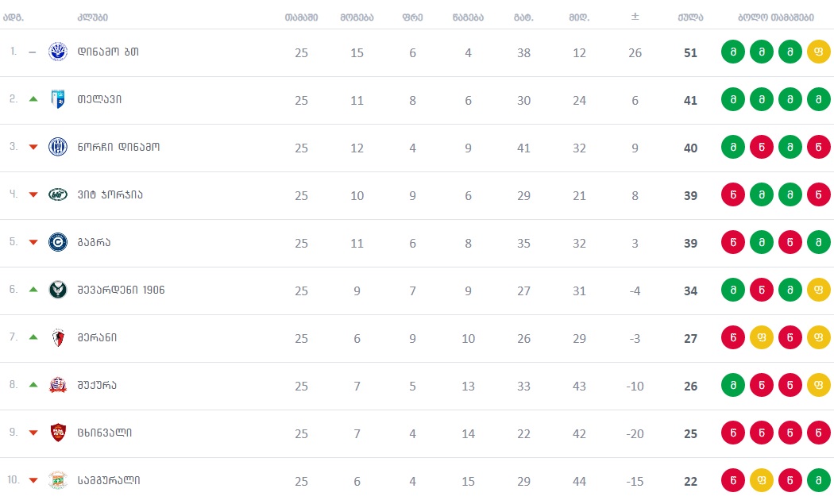Open the შუქურა club emblem
Screen dimensions: 834x504
[x=58, y=385]
